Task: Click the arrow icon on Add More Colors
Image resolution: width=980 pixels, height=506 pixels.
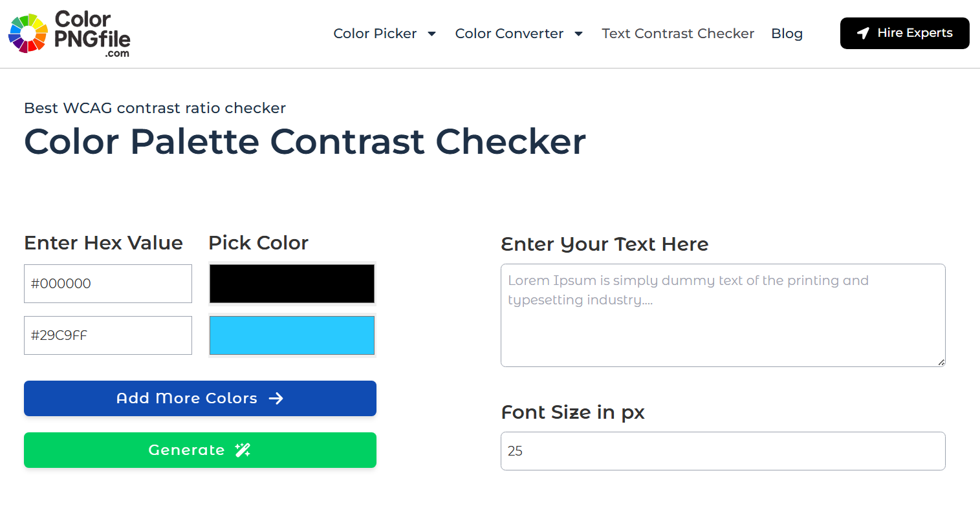Action: (x=276, y=399)
